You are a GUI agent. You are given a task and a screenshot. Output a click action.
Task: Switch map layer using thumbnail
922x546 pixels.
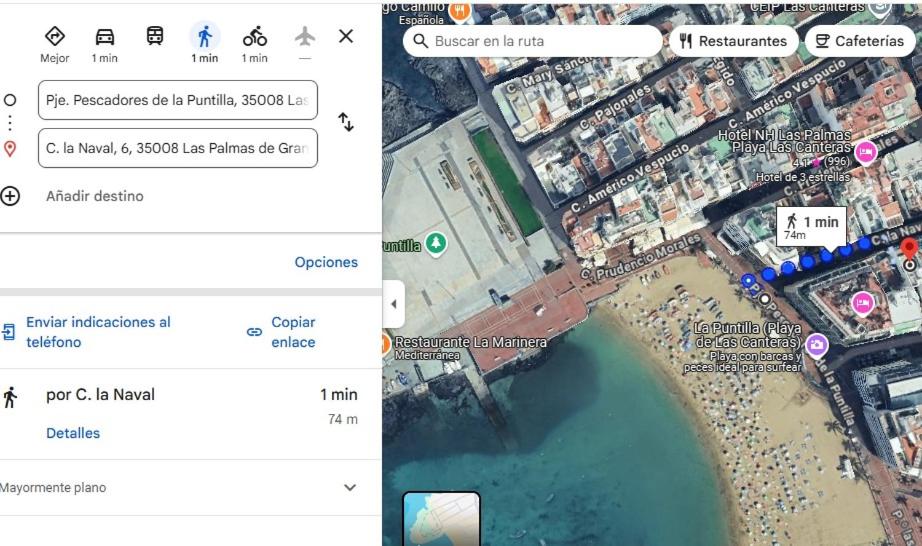click(441, 518)
